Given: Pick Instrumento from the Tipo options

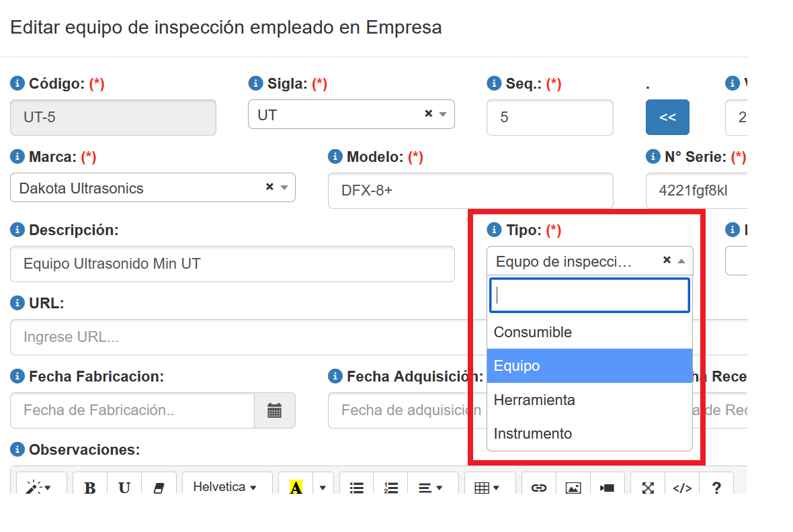Looking at the screenshot, I should pyautogui.click(x=533, y=434).
